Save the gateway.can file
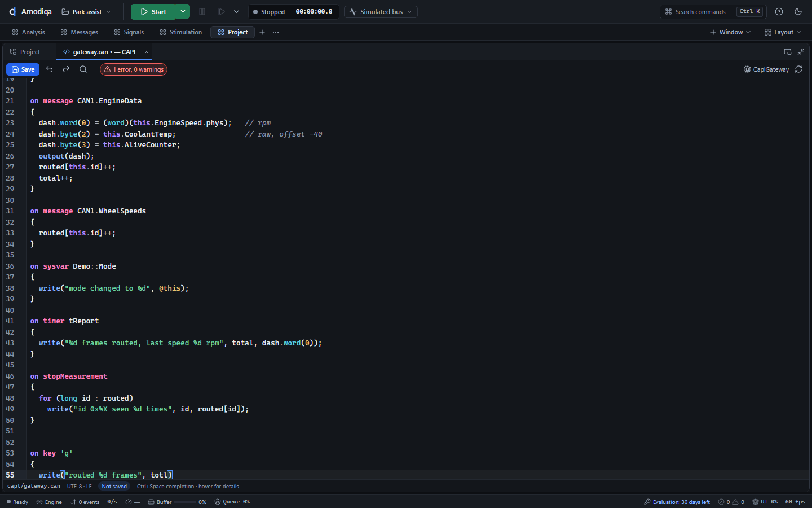Viewport: 812px width, 508px height. tap(23, 69)
